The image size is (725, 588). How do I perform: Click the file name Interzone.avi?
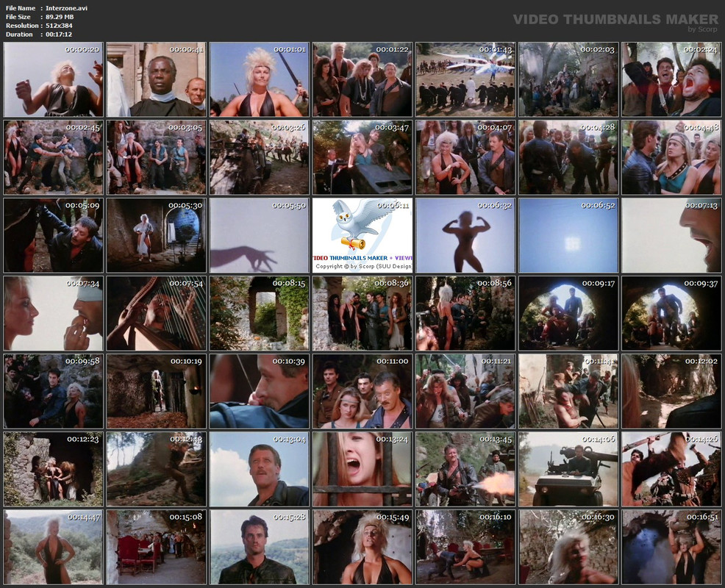point(66,8)
